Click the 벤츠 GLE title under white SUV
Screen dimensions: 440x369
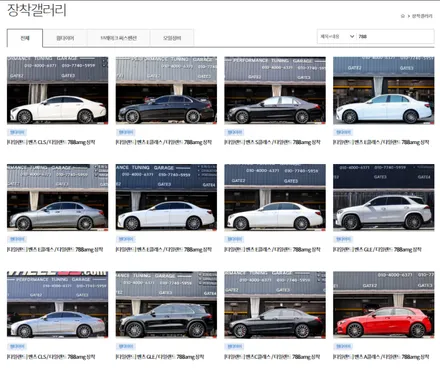click(377, 249)
